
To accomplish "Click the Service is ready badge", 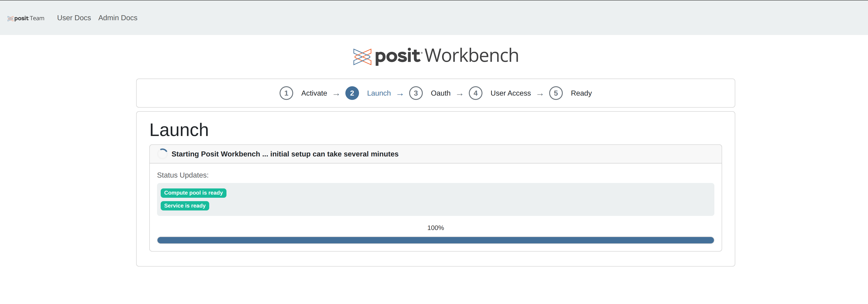I will click(x=185, y=206).
